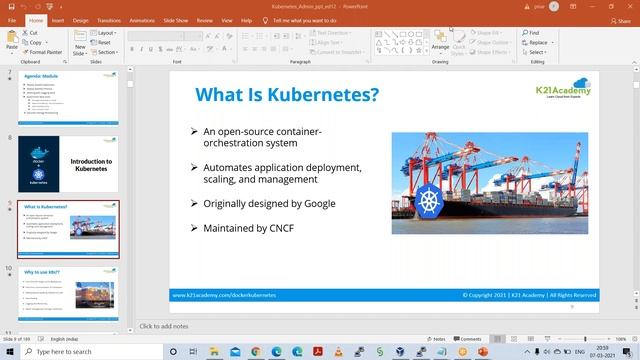Switch to the Review tab
Screen dimensions: 640x360
pyautogui.click(x=204, y=20)
